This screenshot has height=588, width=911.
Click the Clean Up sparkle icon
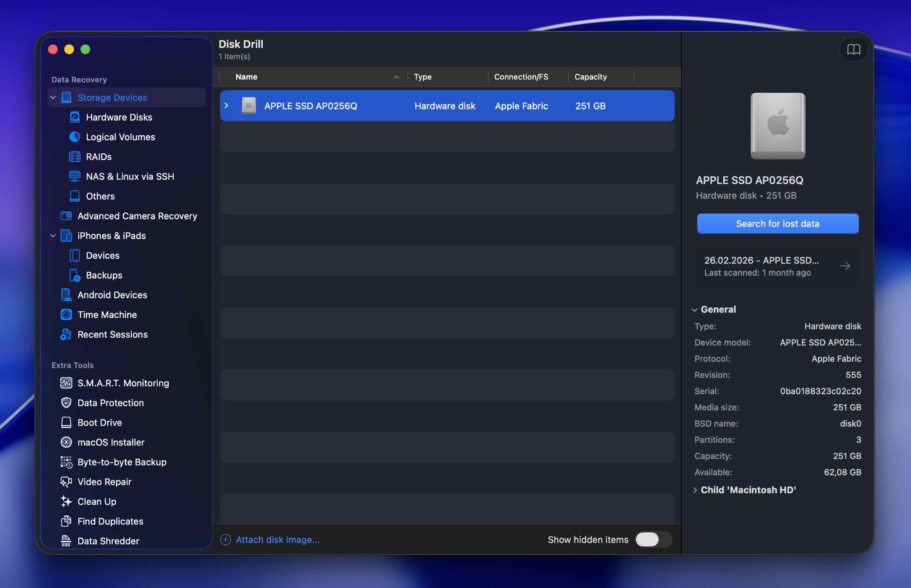(66, 501)
